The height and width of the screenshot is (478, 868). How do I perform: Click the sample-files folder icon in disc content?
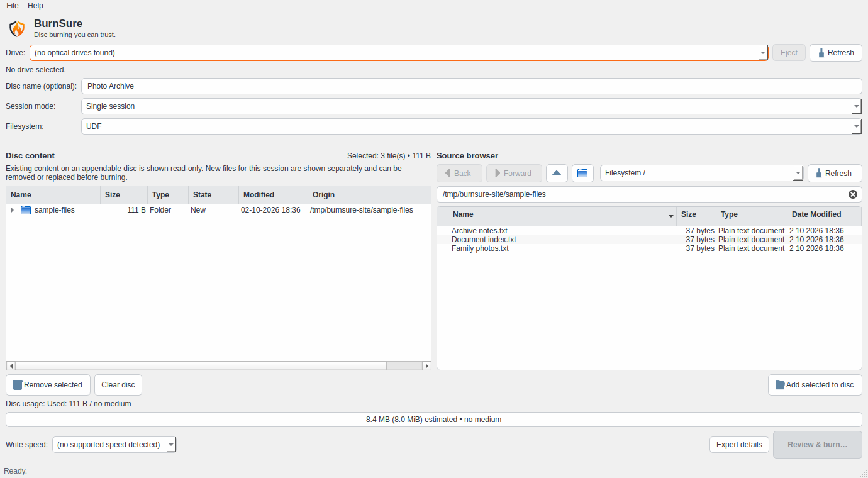26,210
